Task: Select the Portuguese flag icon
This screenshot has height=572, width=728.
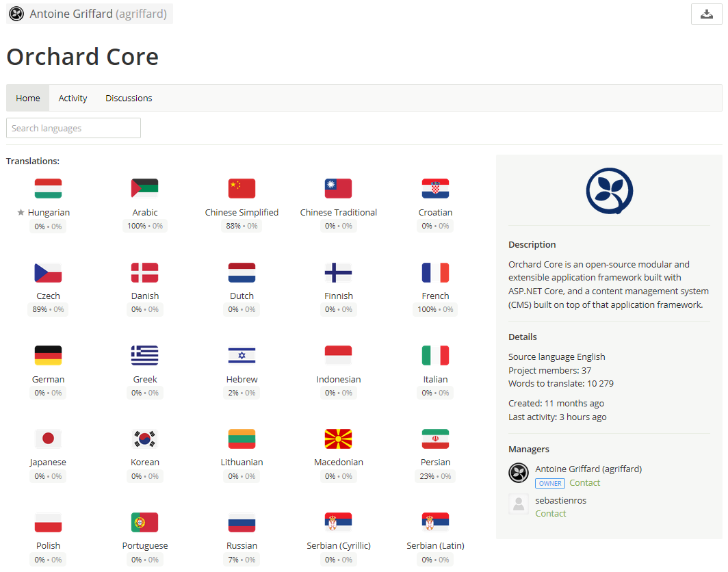Action: (x=145, y=522)
